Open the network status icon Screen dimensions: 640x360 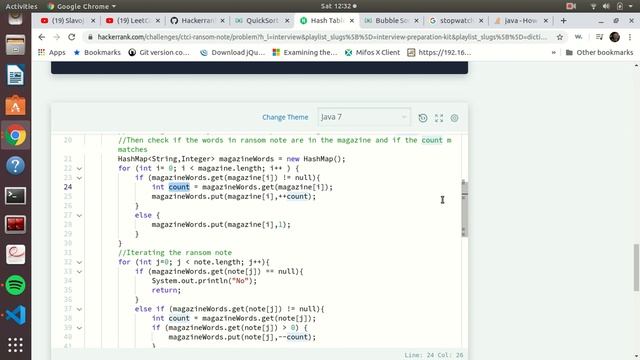(593, 6)
